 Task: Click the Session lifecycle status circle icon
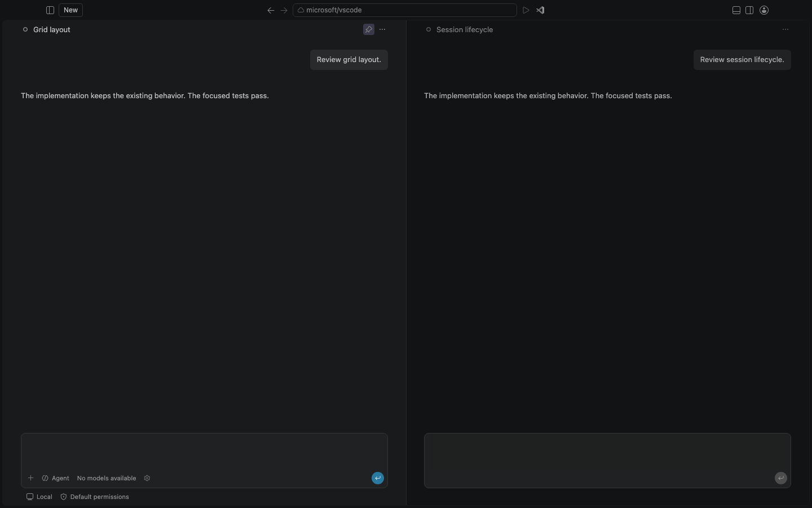[429, 29]
